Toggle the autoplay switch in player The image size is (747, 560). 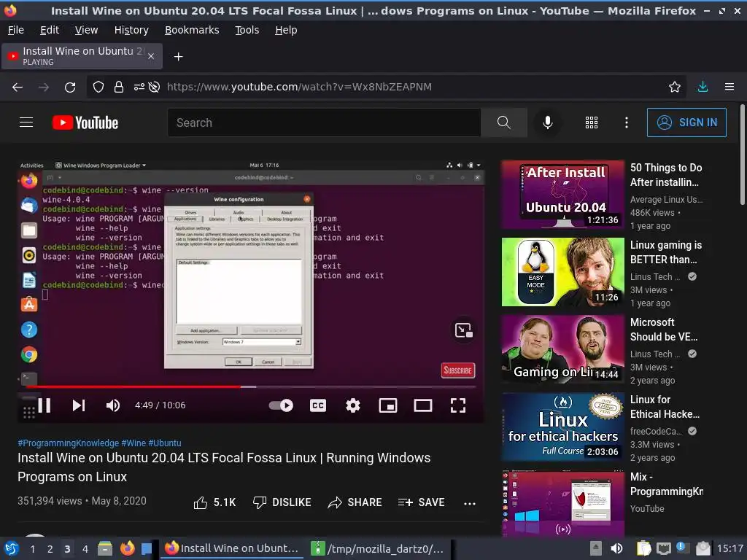point(281,405)
